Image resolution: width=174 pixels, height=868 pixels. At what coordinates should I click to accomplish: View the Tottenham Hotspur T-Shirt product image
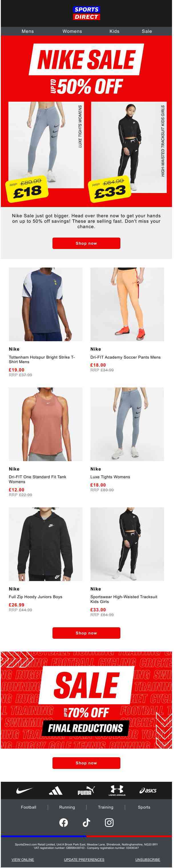(x=45, y=304)
